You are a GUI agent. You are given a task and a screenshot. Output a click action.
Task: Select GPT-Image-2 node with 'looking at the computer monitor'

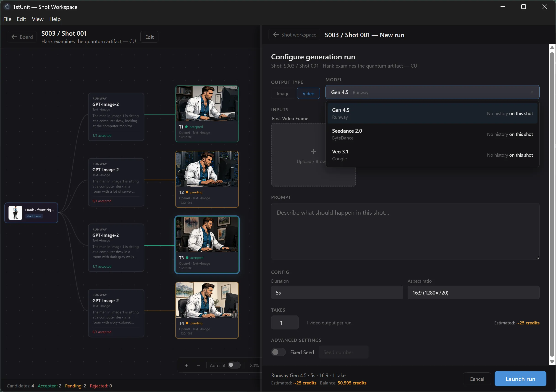pos(116,116)
